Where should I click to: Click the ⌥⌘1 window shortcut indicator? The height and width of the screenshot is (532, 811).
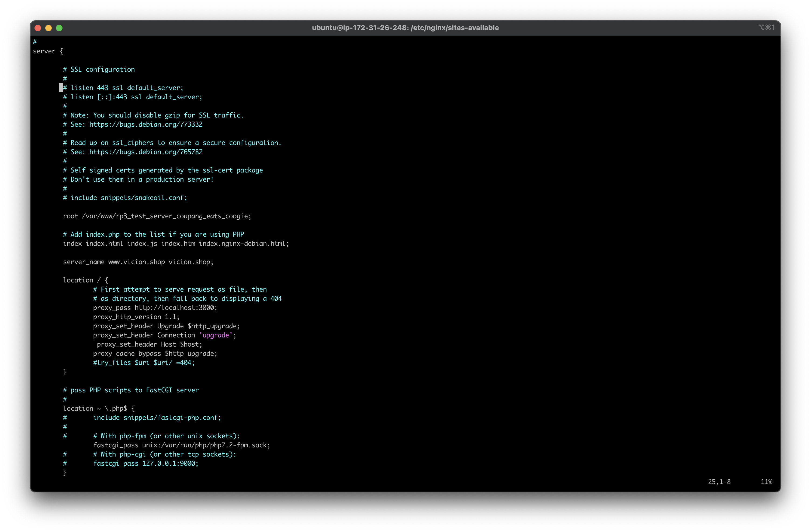tap(766, 27)
